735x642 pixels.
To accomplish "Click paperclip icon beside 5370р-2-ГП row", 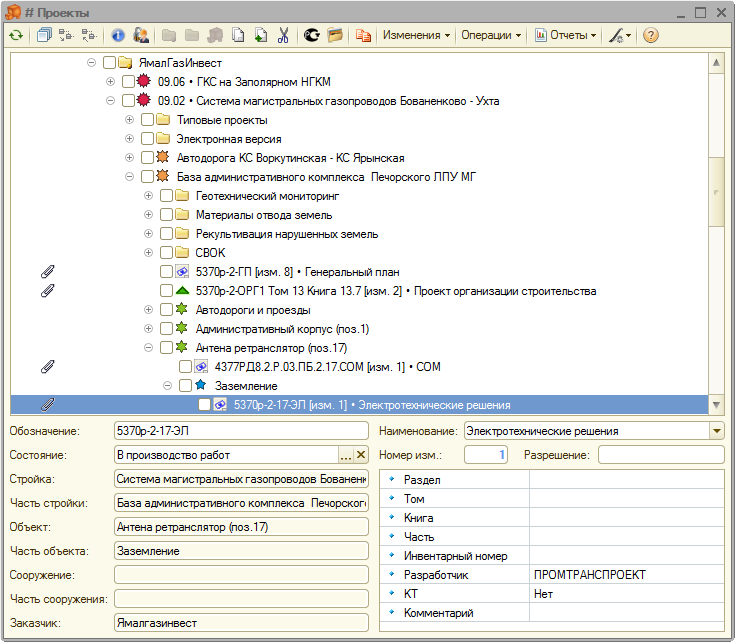I will pos(47,272).
